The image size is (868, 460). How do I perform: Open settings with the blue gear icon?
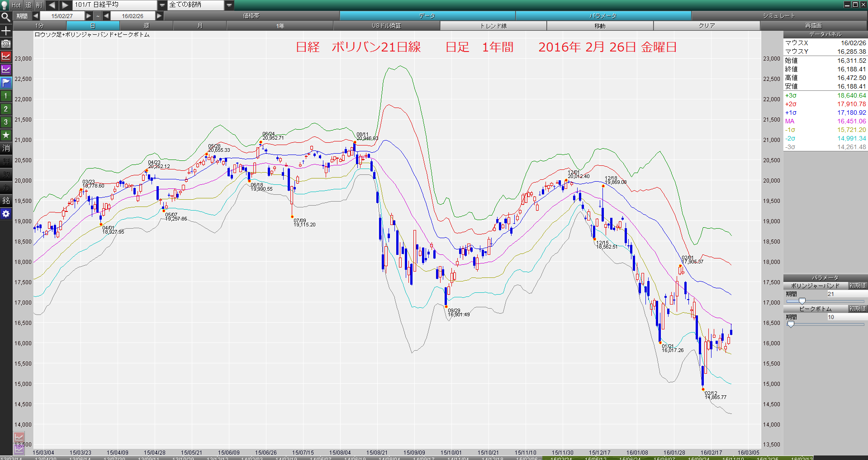click(6, 214)
